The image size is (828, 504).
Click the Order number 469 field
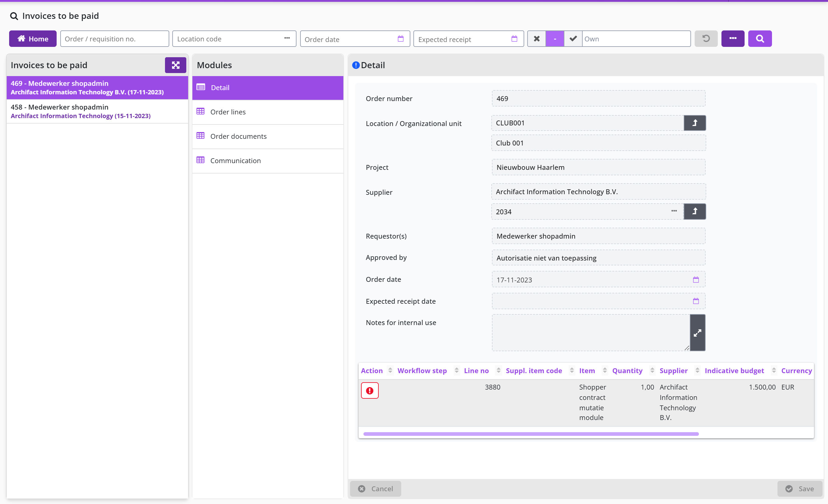click(x=598, y=98)
